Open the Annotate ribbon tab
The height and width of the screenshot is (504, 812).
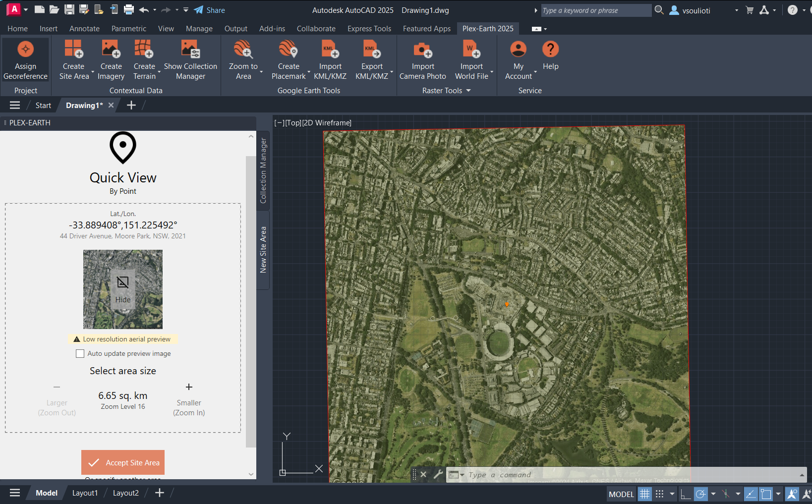(84, 29)
